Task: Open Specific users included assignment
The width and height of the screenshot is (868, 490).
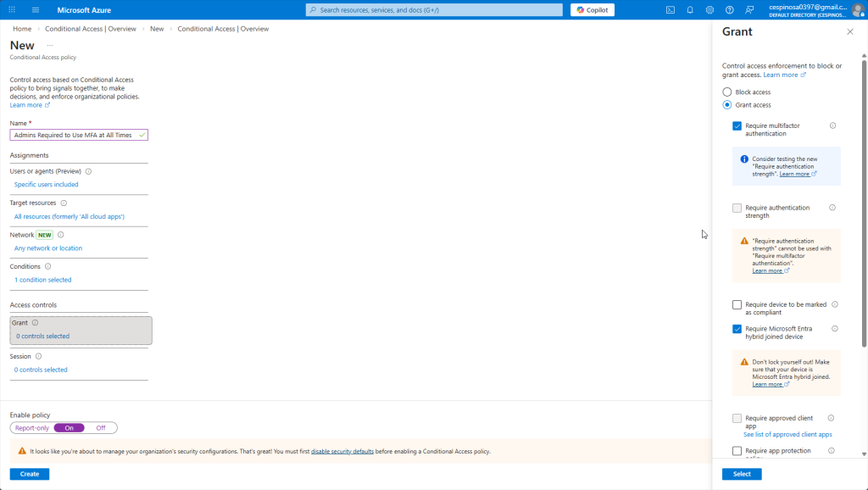Action: click(x=47, y=184)
